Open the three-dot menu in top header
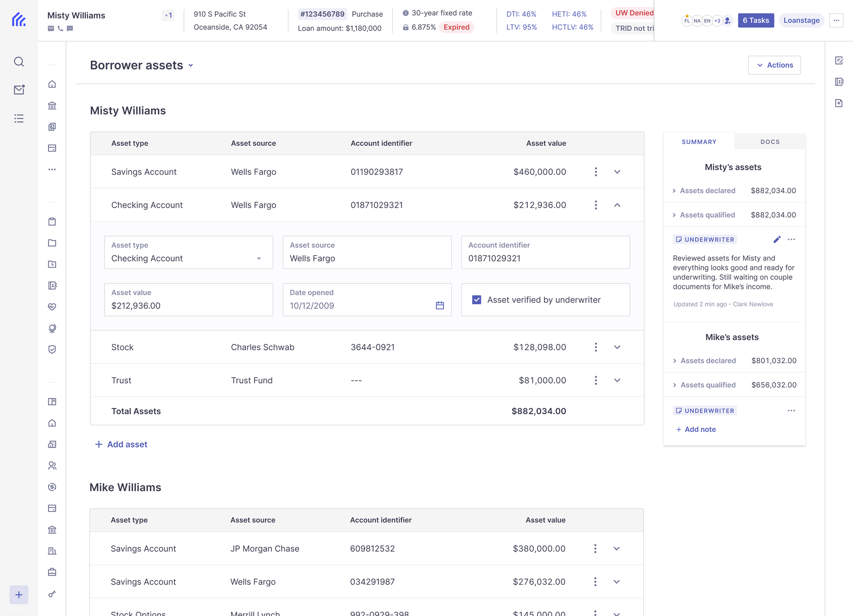 (x=836, y=21)
